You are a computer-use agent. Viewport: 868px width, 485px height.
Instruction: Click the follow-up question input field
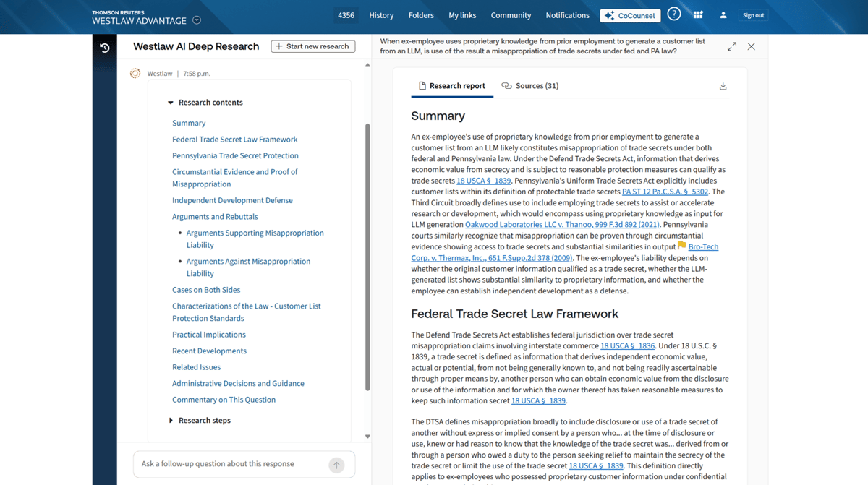pyautogui.click(x=224, y=465)
